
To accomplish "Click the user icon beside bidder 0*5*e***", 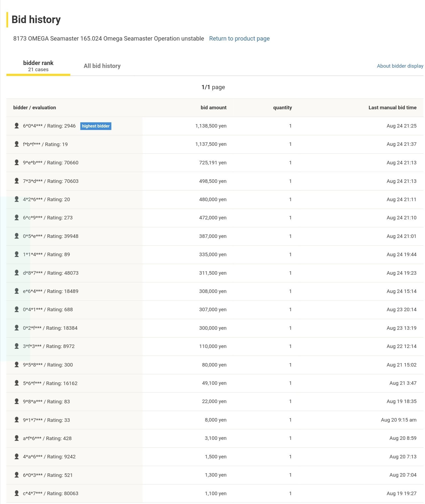I will tap(17, 236).
